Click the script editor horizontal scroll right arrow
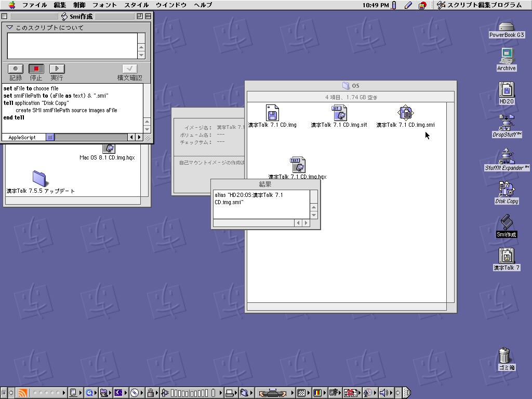Screen dimensions: 532x399 [139, 137]
